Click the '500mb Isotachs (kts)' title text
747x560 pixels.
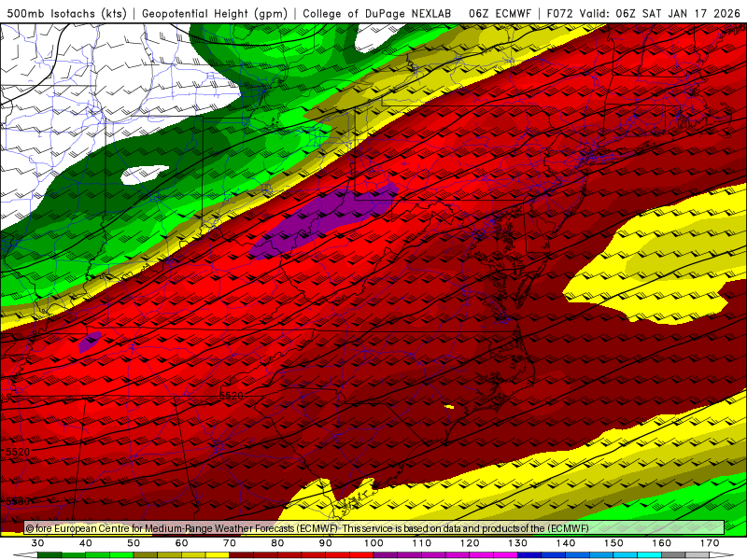(66, 13)
